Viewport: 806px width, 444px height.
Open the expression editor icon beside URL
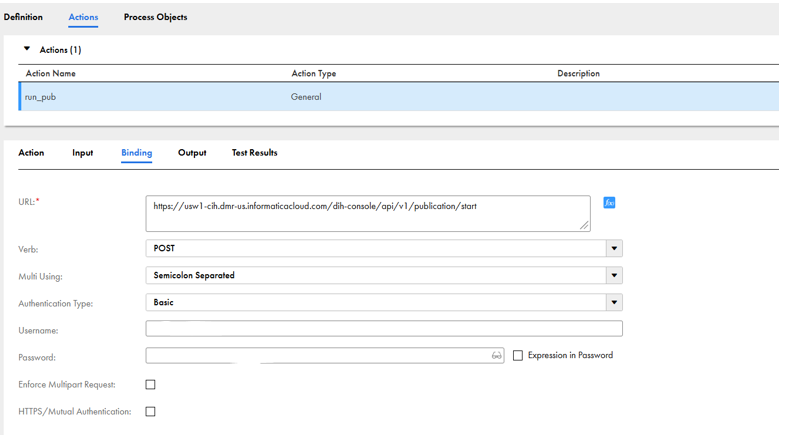[x=609, y=202]
